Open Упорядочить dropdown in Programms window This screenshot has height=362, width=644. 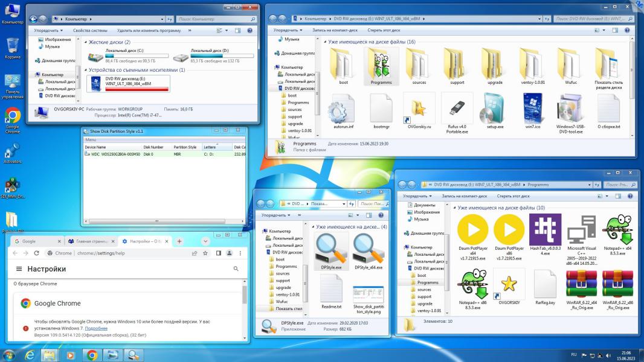coord(417,196)
